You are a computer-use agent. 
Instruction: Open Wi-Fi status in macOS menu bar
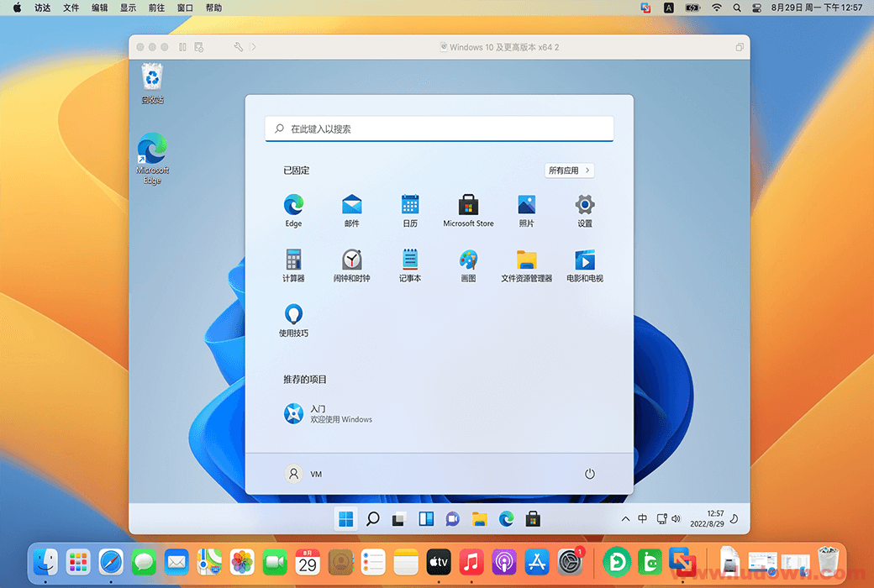pyautogui.click(x=717, y=8)
